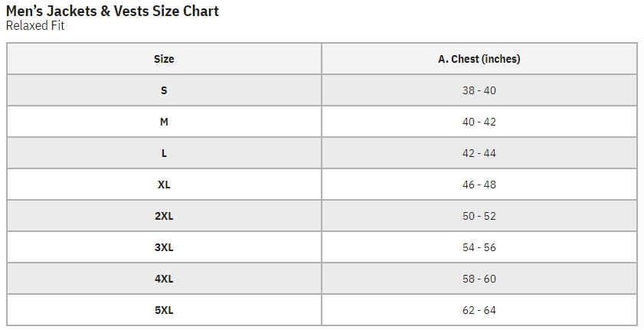Screen dimensions: 644x330
Task: Select the 3XL size cell
Action: tap(164, 247)
